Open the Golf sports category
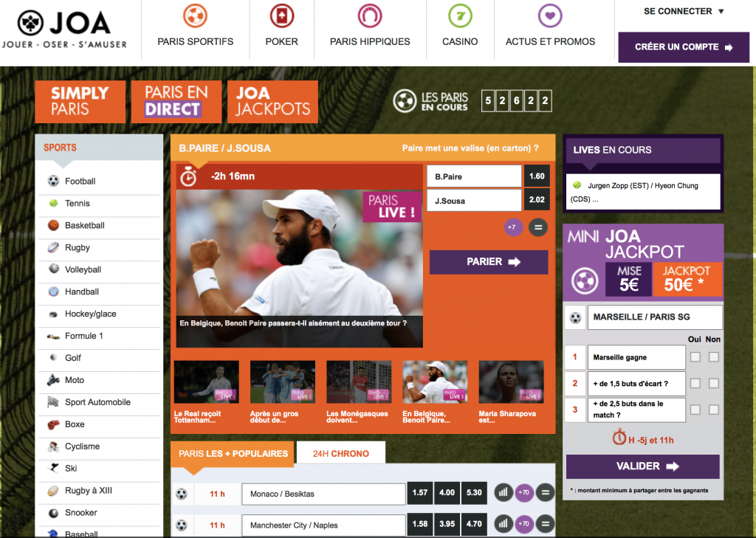The height and width of the screenshot is (538, 756). point(99,358)
